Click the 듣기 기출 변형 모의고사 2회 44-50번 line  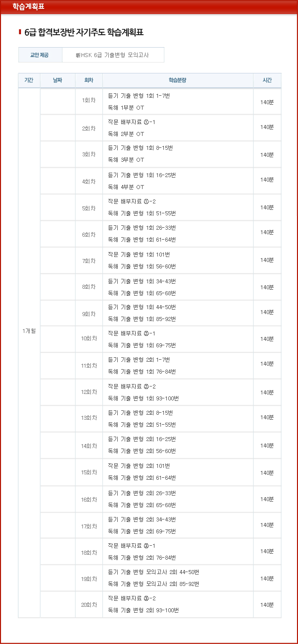[153, 572]
